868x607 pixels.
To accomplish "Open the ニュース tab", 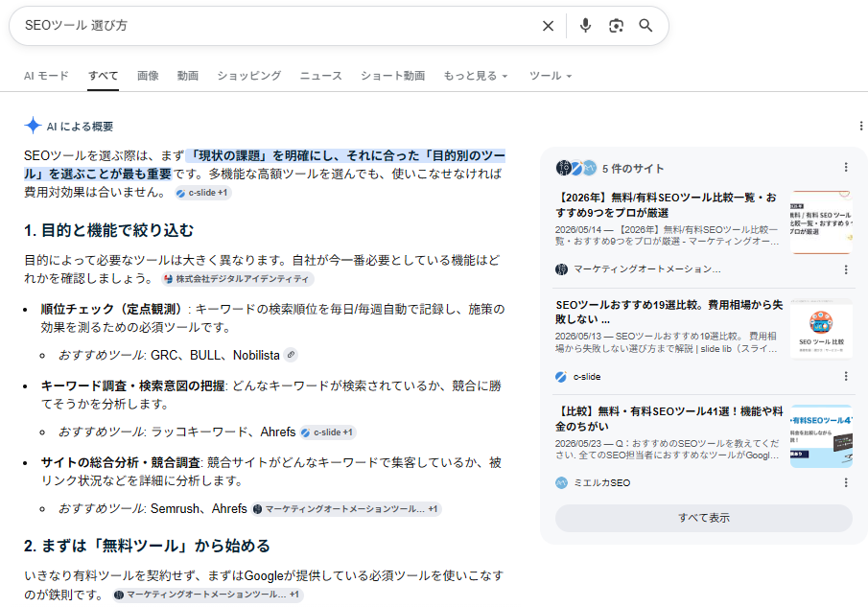I will 321,76.
